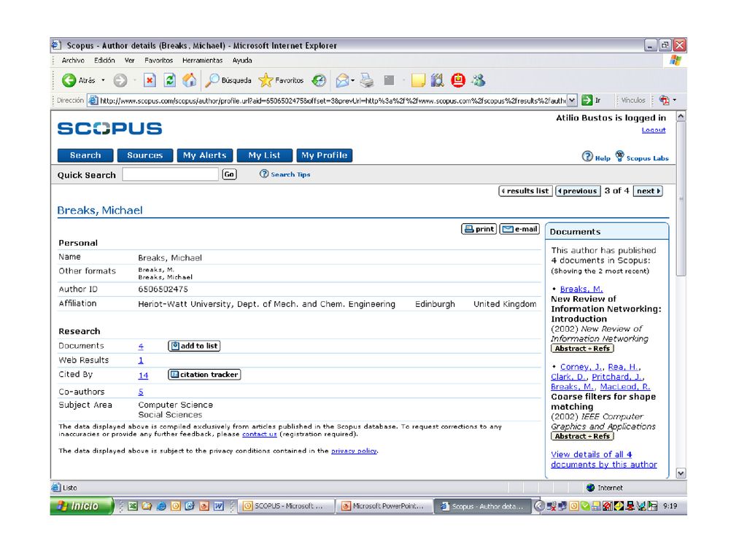Image resolution: width=747 pixels, height=560 pixels.
Task: Click the Logout link
Action: pyautogui.click(x=653, y=130)
